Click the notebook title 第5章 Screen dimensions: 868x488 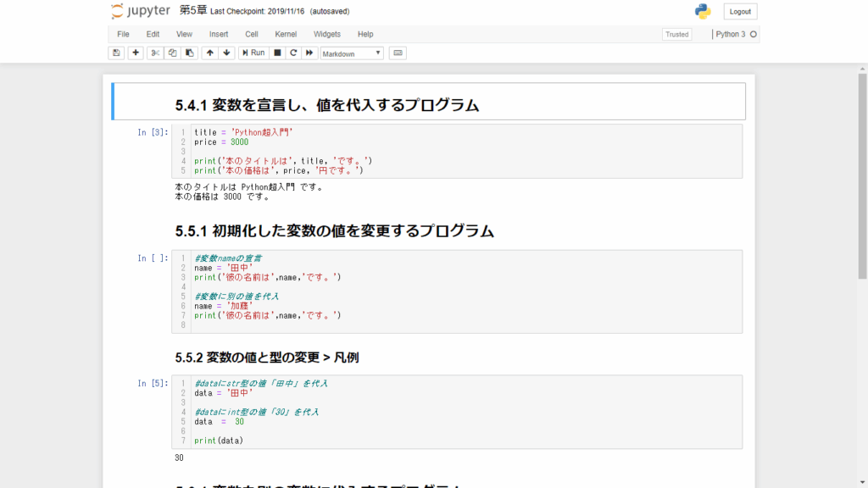(x=195, y=11)
